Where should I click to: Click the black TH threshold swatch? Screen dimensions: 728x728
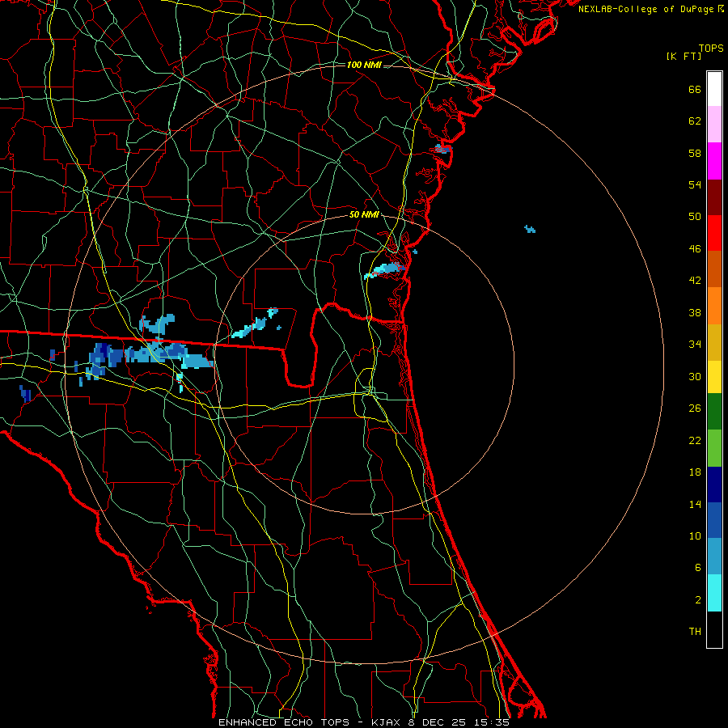(714, 629)
